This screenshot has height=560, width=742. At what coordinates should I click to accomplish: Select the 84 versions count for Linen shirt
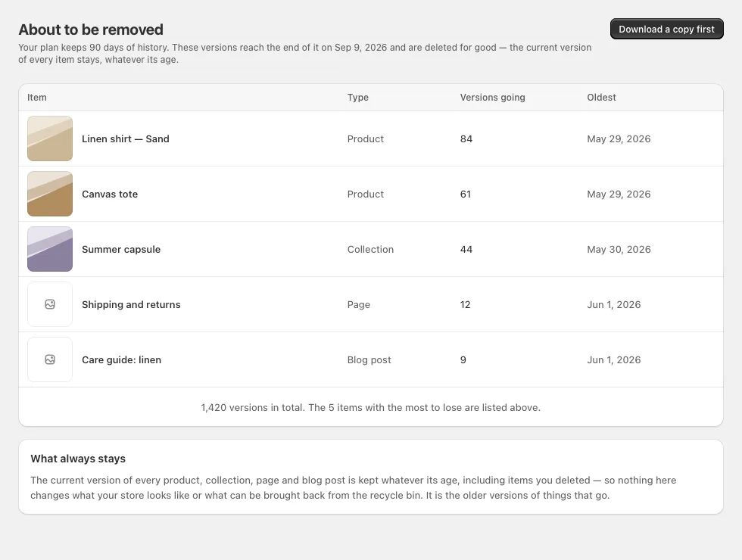466,138
